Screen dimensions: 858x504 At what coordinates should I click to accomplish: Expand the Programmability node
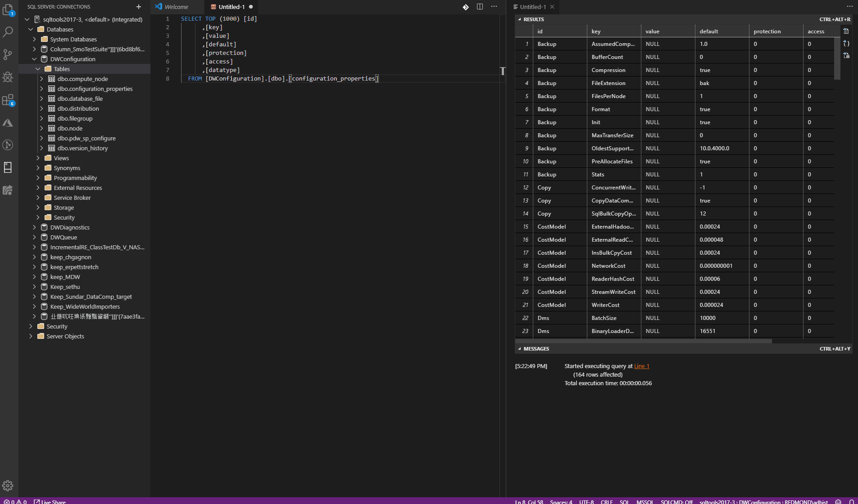coord(38,177)
